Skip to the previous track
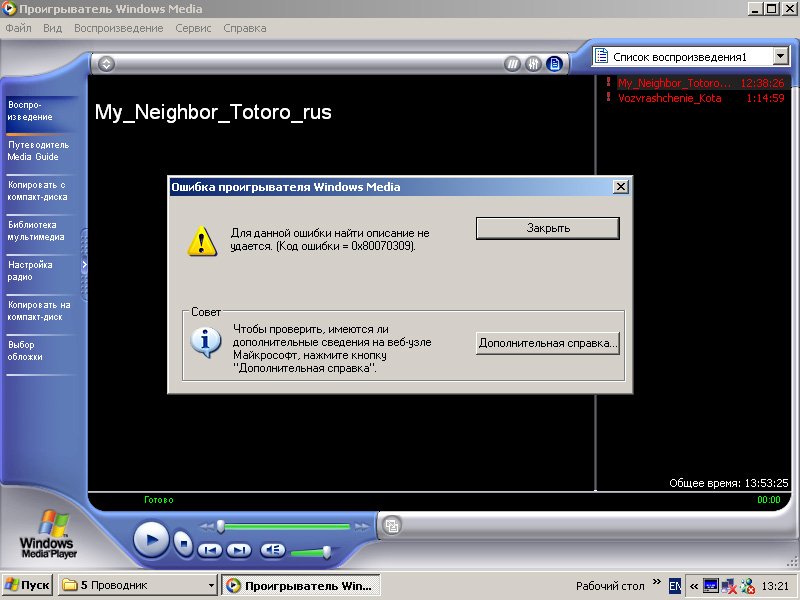 tap(210, 550)
